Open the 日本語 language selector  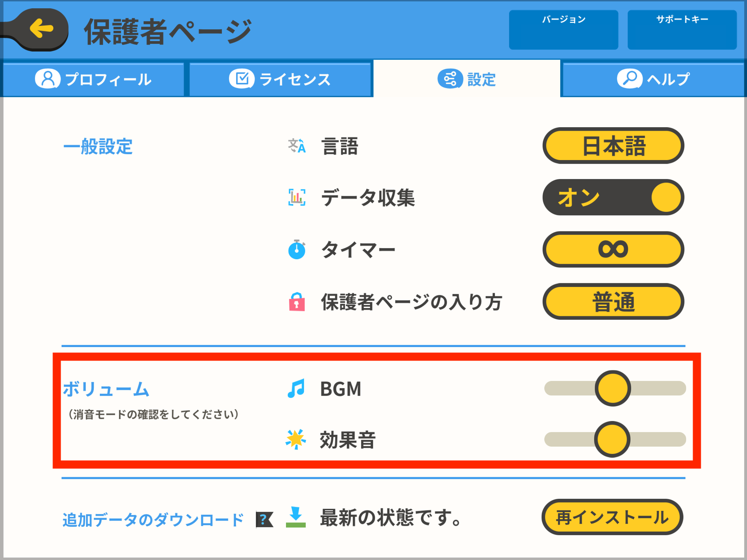613,145
